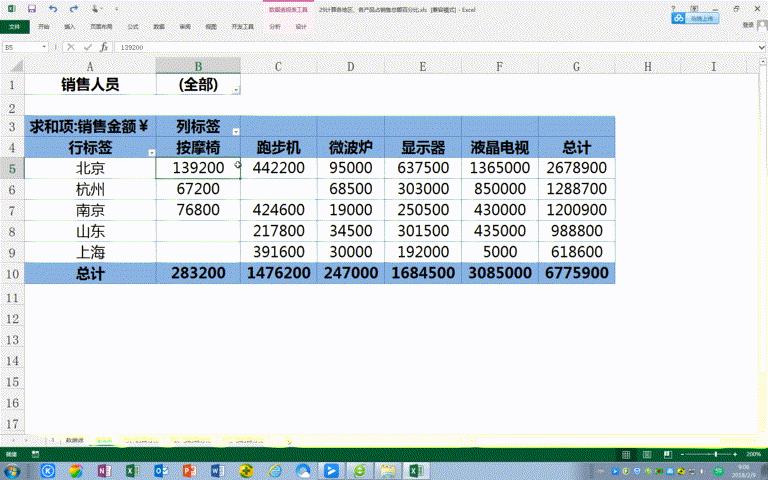Switch to Normal view icon
768x480 pixels.
pos(626,455)
